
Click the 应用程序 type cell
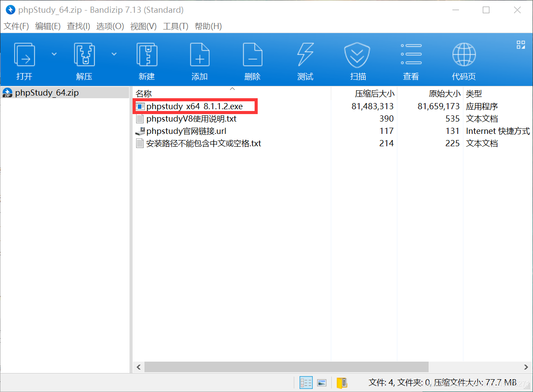tap(482, 106)
